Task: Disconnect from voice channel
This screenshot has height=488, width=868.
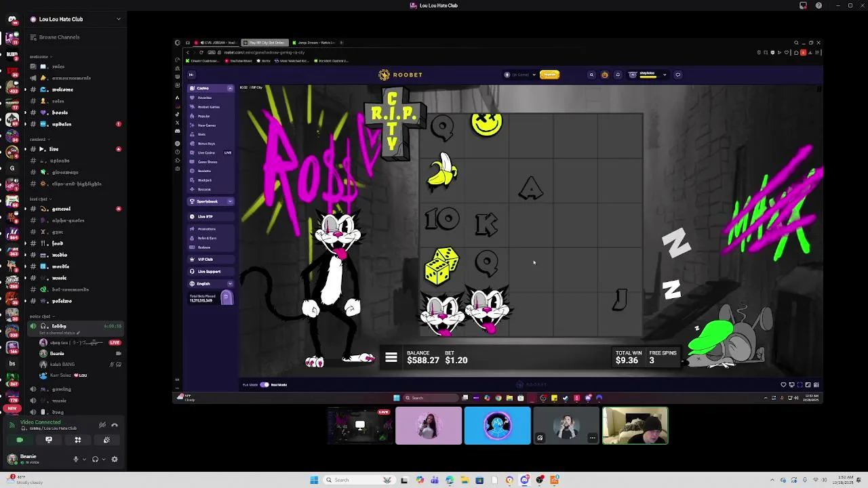Action: coord(115,425)
